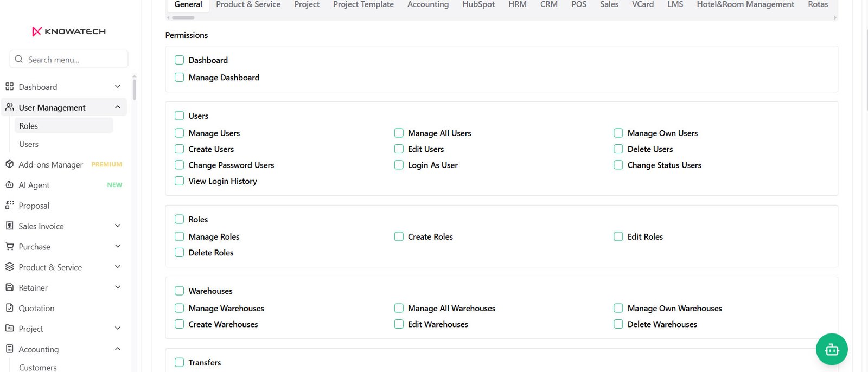Click the search magnifier icon
The image size is (868, 372).
[19, 59]
